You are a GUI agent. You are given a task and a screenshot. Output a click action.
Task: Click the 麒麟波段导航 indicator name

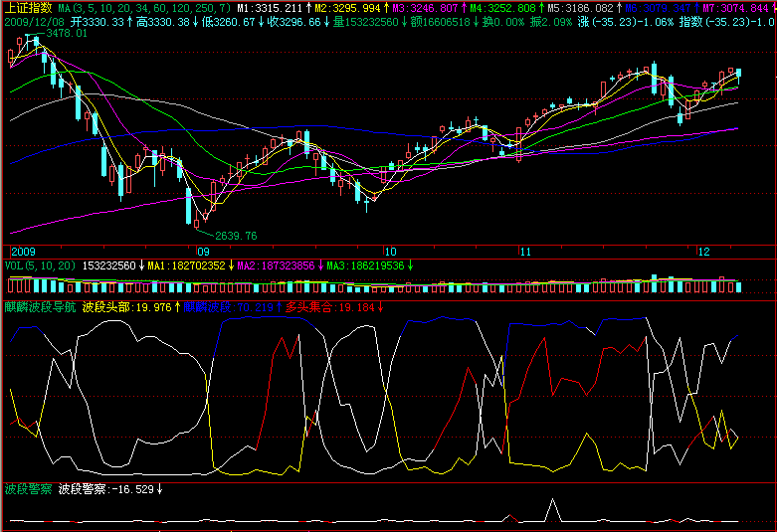pos(39,307)
